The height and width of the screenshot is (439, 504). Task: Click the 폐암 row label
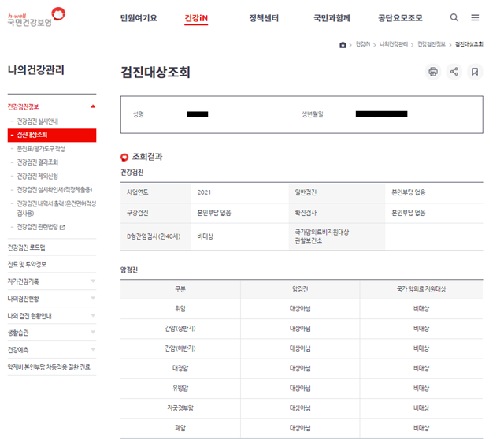(180, 428)
